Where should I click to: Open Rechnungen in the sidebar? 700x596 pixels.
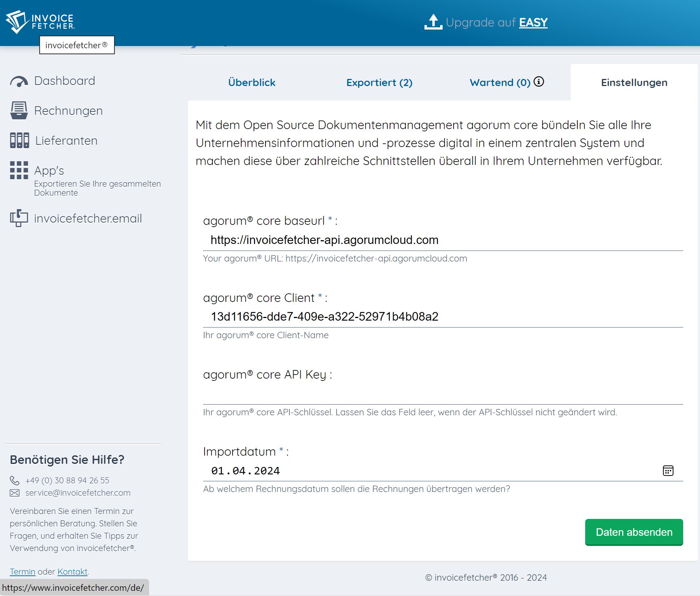pos(68,111)
